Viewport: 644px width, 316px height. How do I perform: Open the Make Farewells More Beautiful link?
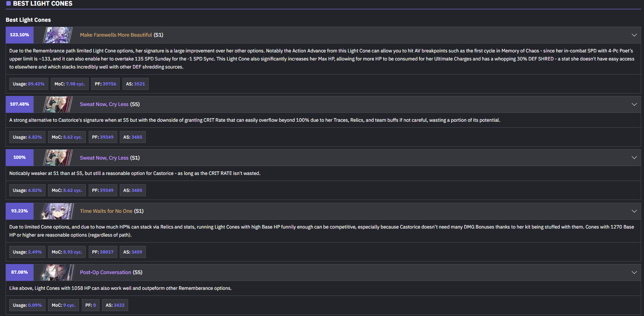coord(116,35)
